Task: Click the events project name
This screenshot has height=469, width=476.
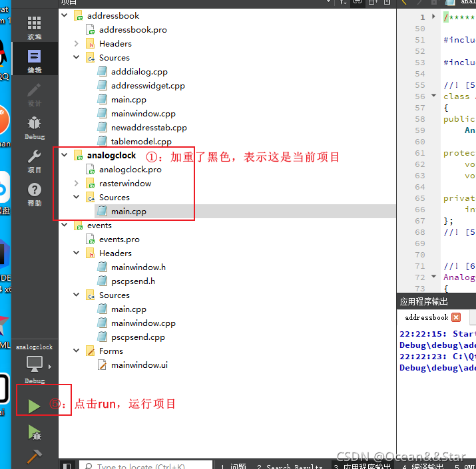Action: (99, 226)
